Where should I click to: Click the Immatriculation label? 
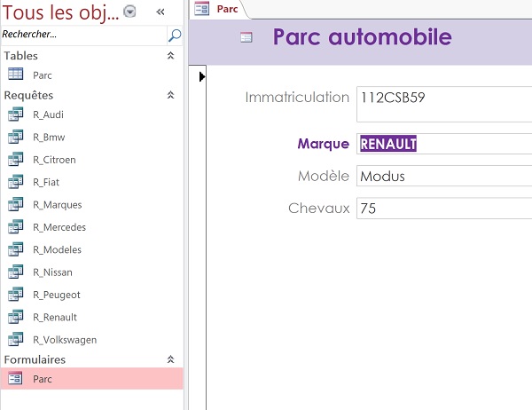click(297, 97)
